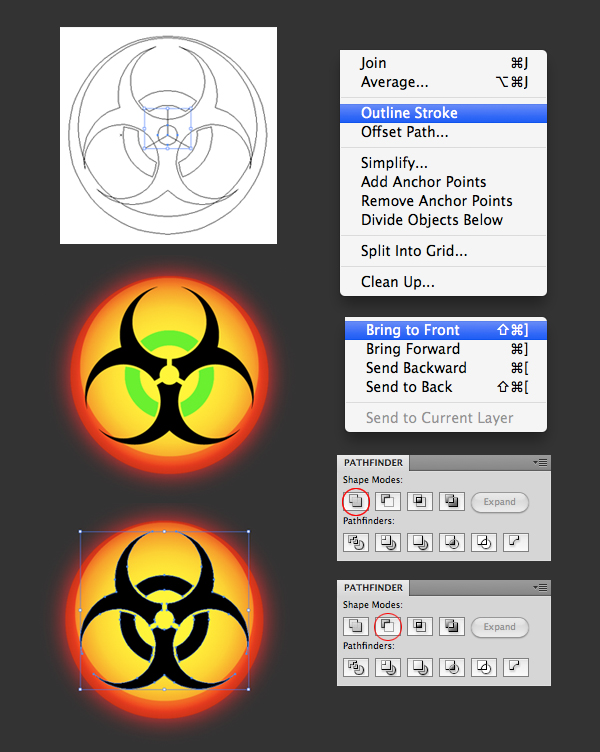Image resolution: width=600 pixels, height=752 pixels.
Task: Select Bring to Front menu item
Action: click(412, 330)
